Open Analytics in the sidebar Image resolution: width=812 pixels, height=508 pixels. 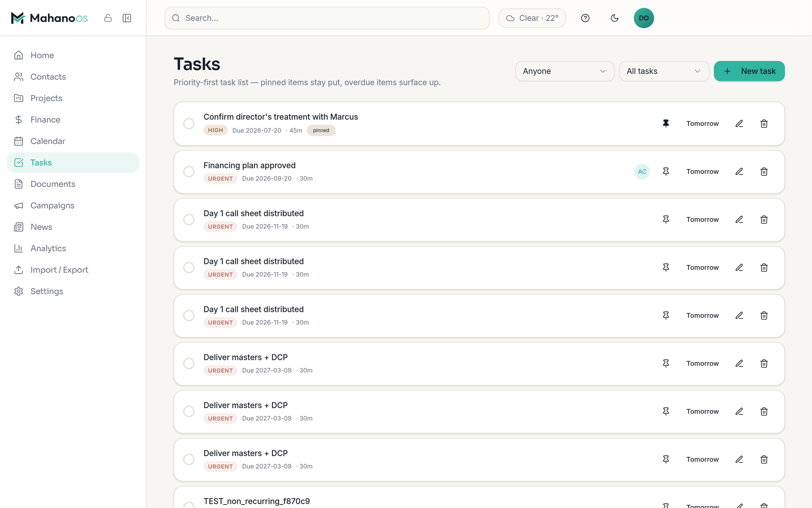click(x=73, y=248)
